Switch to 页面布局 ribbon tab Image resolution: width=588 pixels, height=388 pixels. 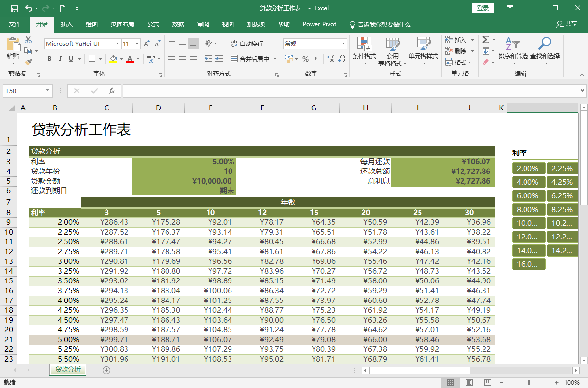[x=122, y=24]
